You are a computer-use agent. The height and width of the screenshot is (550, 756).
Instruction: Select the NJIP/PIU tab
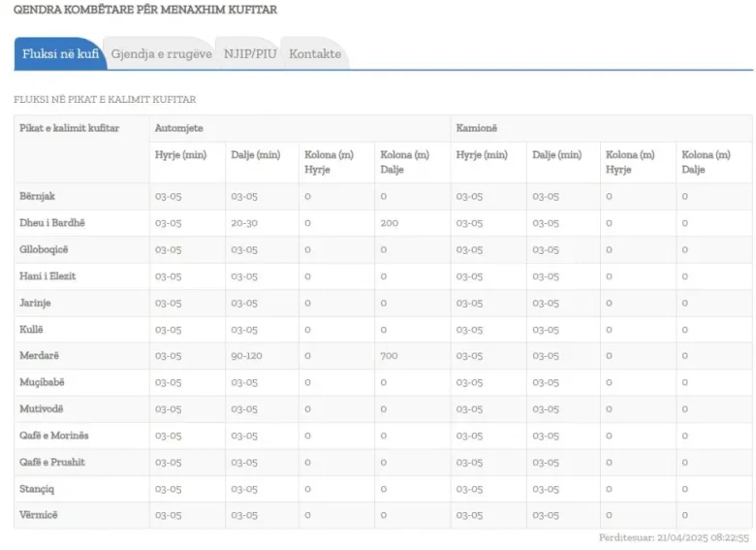[250, 54]
